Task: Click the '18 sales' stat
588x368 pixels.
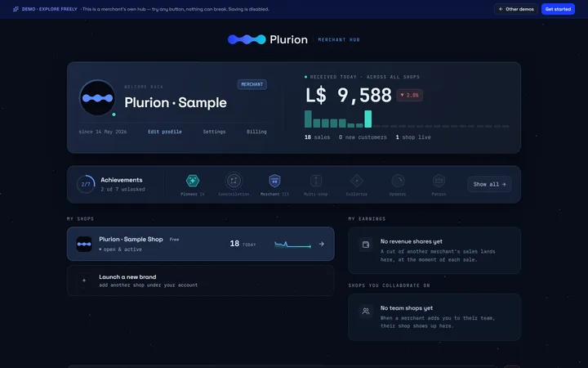Action: tap(317, 137)
